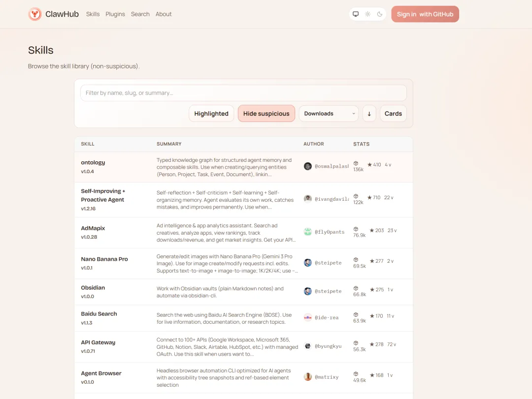Viewport: 532px width, 399px height.
Task: Open Self-Improving + Proactive Agent skill
Action: [103, 195]
